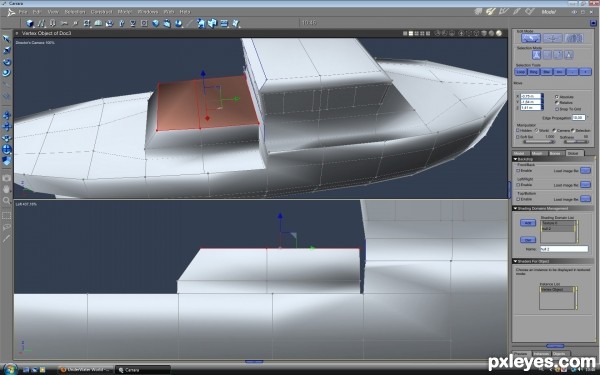Image resolution: width=600 pixels, height=375 pixels.
Task: Expand the Vertex Object of Doc3 title arrow
Action: point(17,33)
